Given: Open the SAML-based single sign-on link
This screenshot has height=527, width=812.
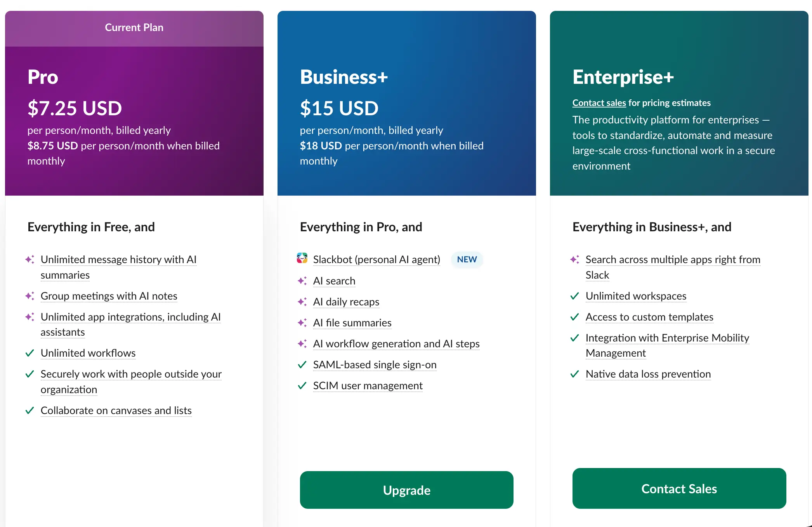Looking at the screenshot, I should click(375, 364).
